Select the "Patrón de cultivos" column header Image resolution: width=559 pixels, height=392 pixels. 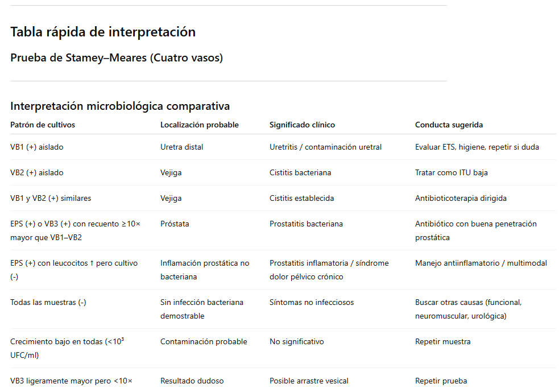[x=43, y=125]
